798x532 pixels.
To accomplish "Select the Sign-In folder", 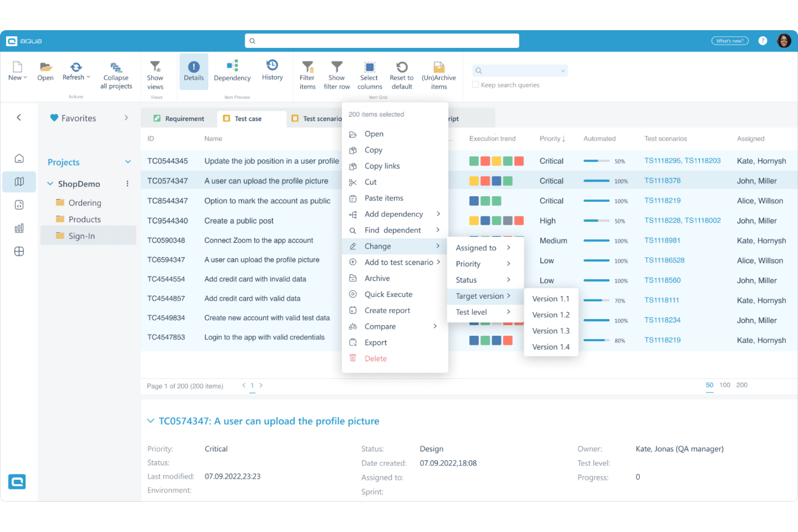I will click(88, 236).
